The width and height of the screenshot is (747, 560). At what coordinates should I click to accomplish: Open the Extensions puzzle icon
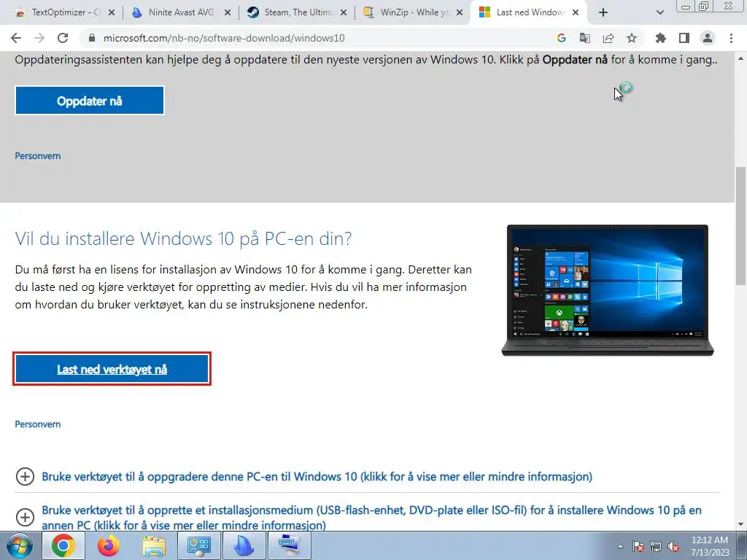[661, 38]
